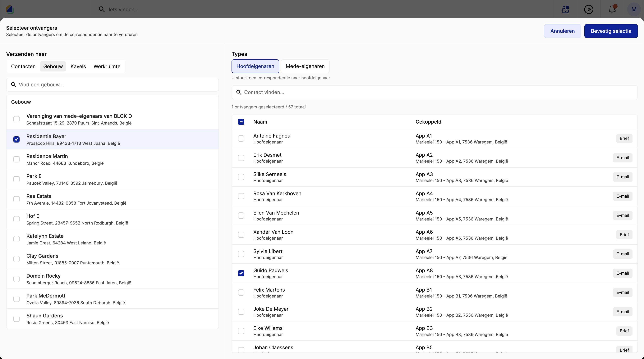644x359 pixels.
Task: Click the App B2 linked unit text
Action: [x=424, y=309]
